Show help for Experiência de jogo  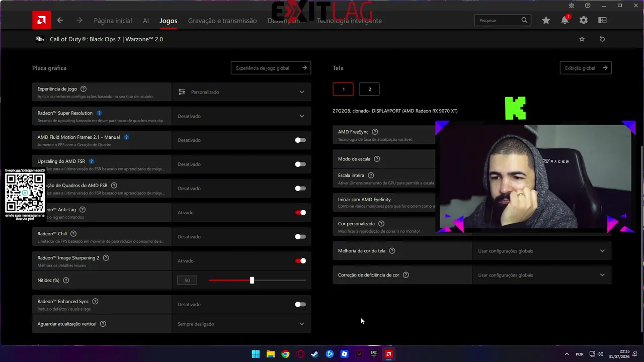click(x=84, y=89)
